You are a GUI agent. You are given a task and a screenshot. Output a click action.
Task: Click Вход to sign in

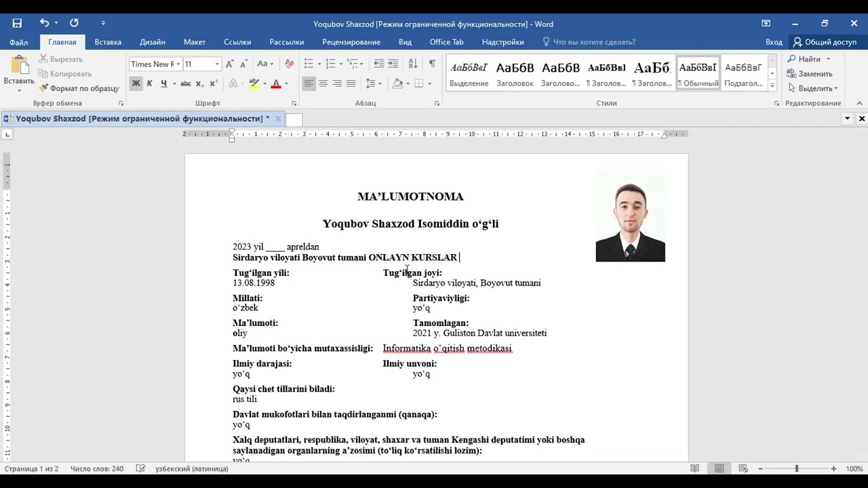[774, 42]
